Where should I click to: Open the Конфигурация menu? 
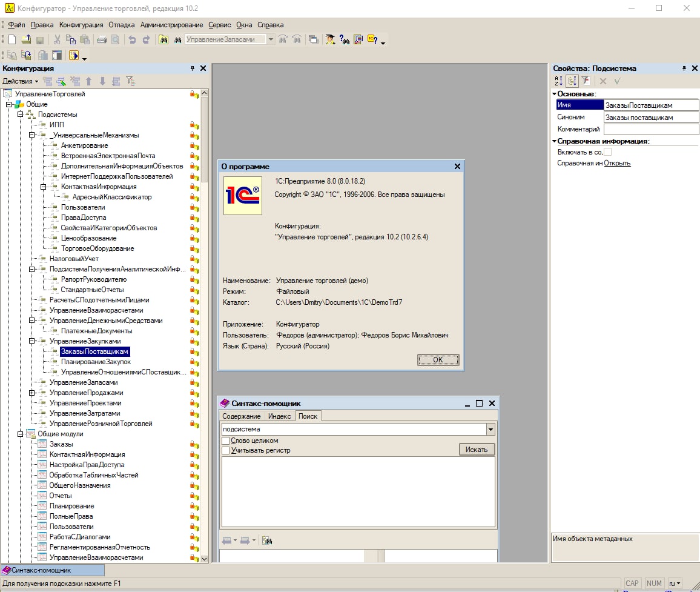pos(81,25)
